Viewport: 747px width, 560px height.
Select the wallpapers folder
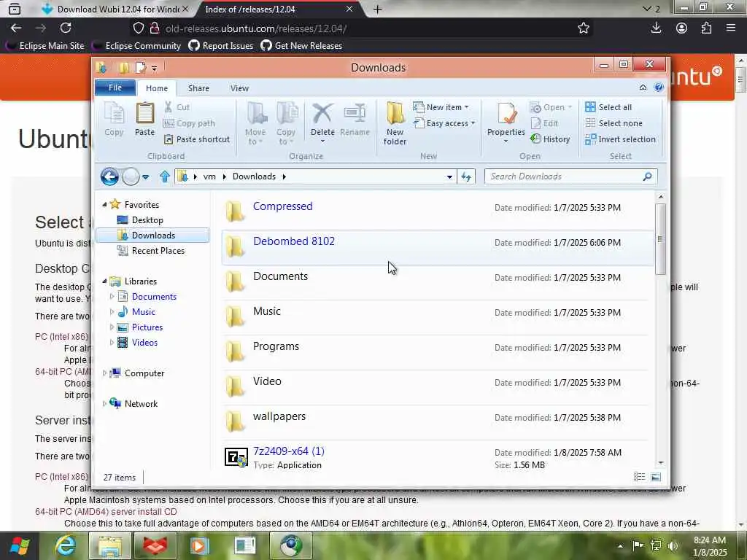[438, 422]
